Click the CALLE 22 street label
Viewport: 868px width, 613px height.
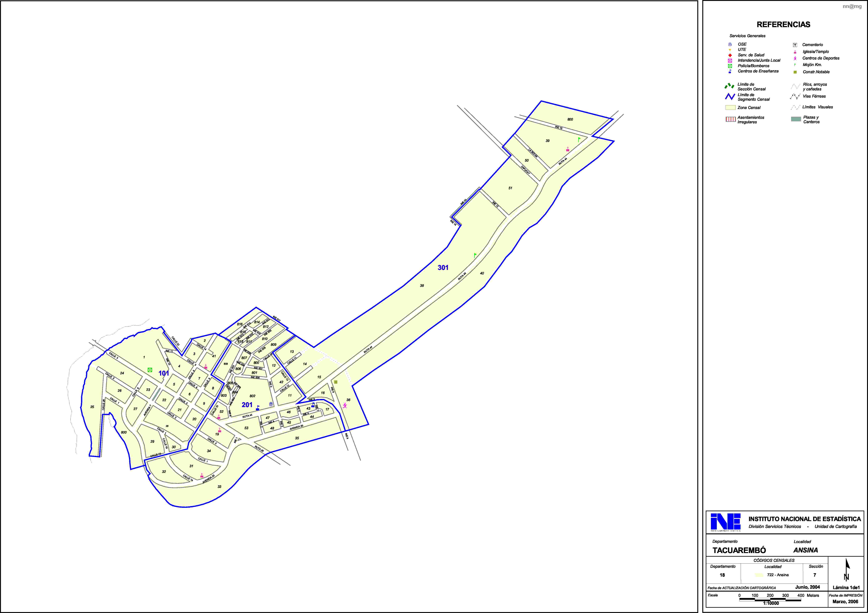coord(175,341)
